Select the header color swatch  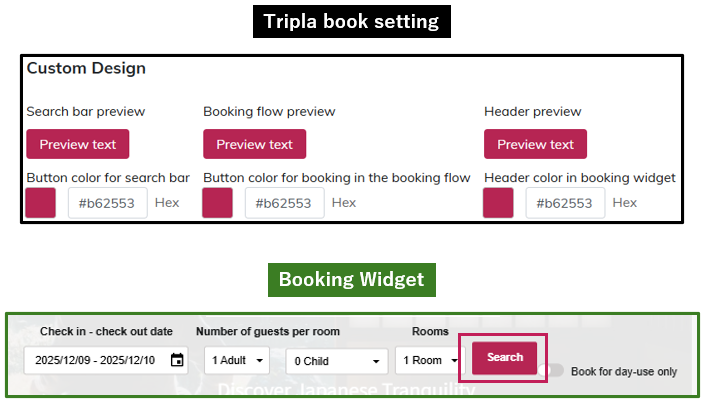tap(498, 203)
